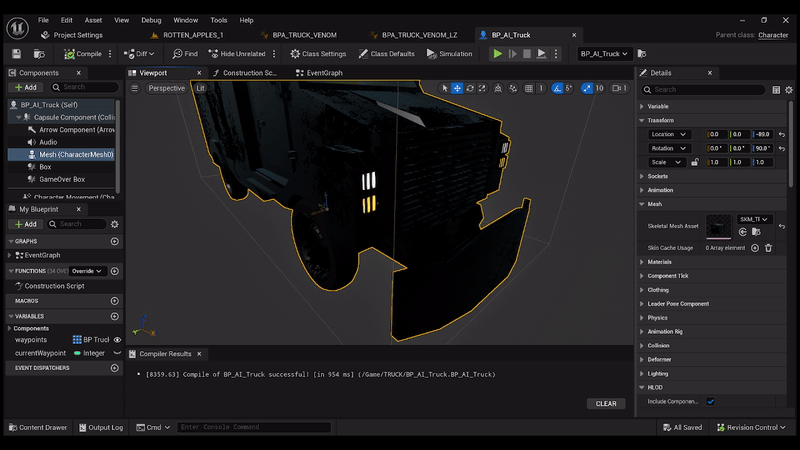Open the Lit view mode dropdown
Viewport: 800px width, 450px height.
[x=200, y=88]
